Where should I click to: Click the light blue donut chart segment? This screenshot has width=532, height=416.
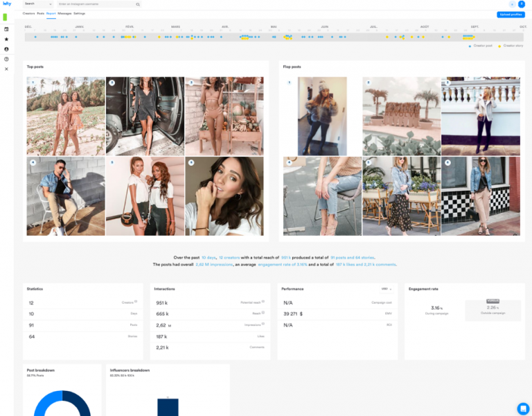click(45, 402)
